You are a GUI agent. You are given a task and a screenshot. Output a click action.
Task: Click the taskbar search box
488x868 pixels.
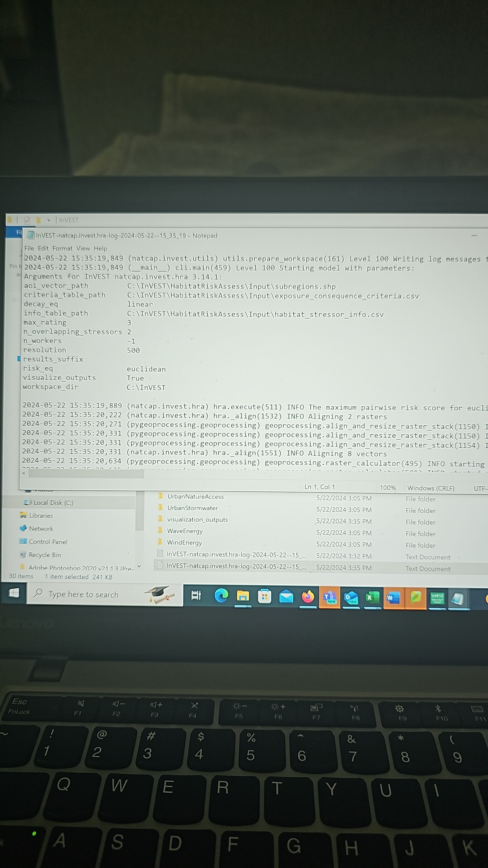coord(105,594)
